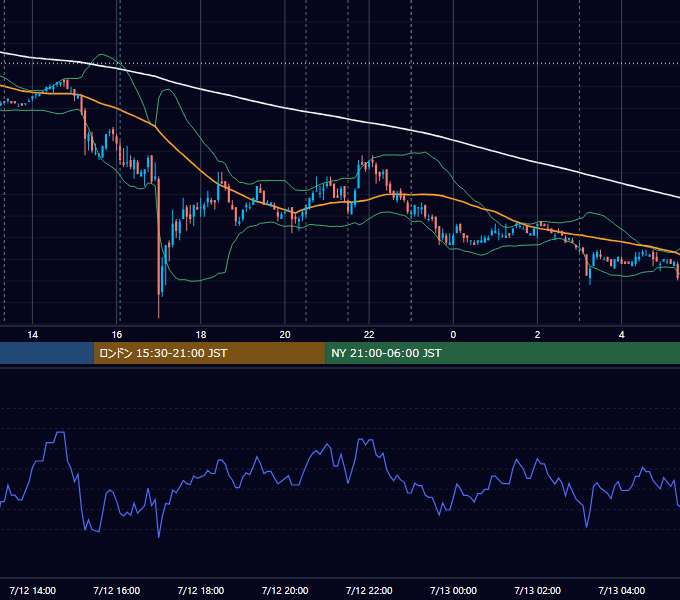Click the blue session bar before ロンドン
This screenshot has width=680, height=600.
(47, 353)
